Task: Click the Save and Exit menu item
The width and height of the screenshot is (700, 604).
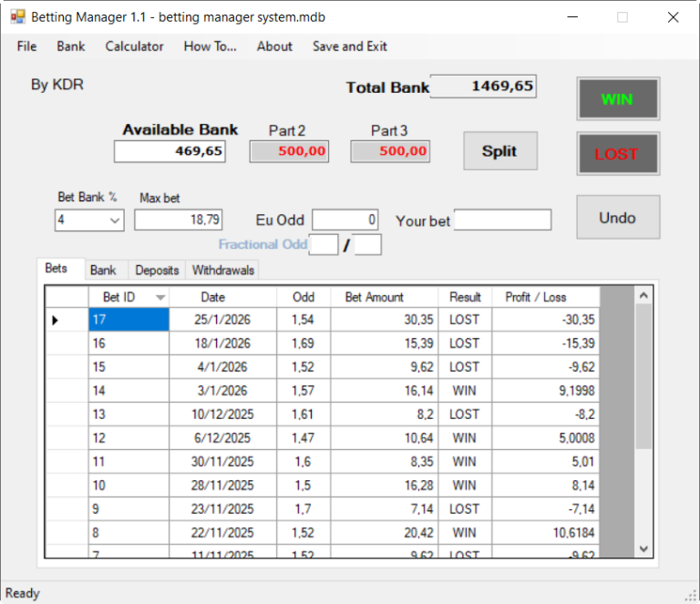Action: pyautogui.click(x=349, y=46)
